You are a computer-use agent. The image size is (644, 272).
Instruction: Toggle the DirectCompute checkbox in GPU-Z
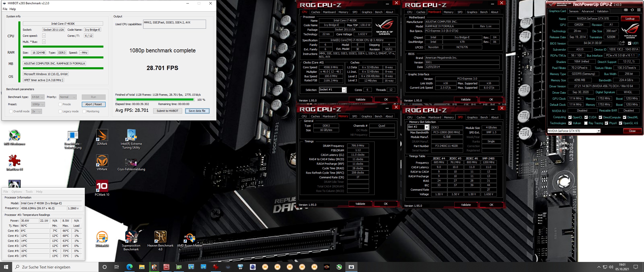[x=600, y=117]
